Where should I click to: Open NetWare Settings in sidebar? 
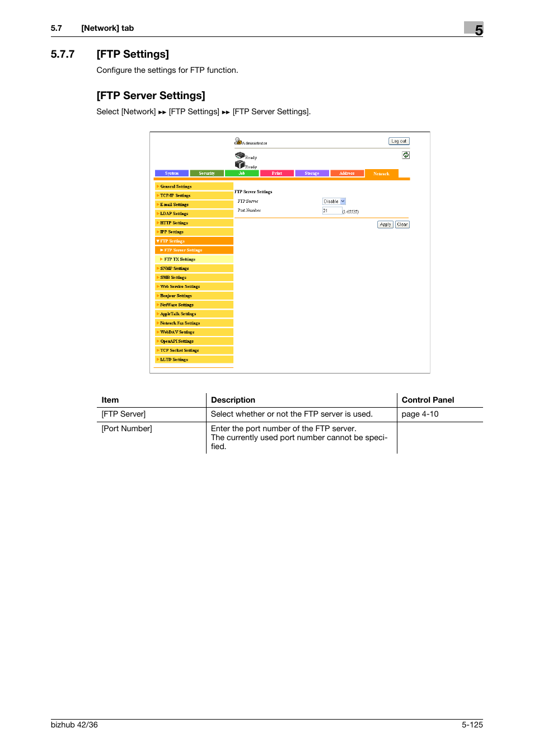pos(194,305)
